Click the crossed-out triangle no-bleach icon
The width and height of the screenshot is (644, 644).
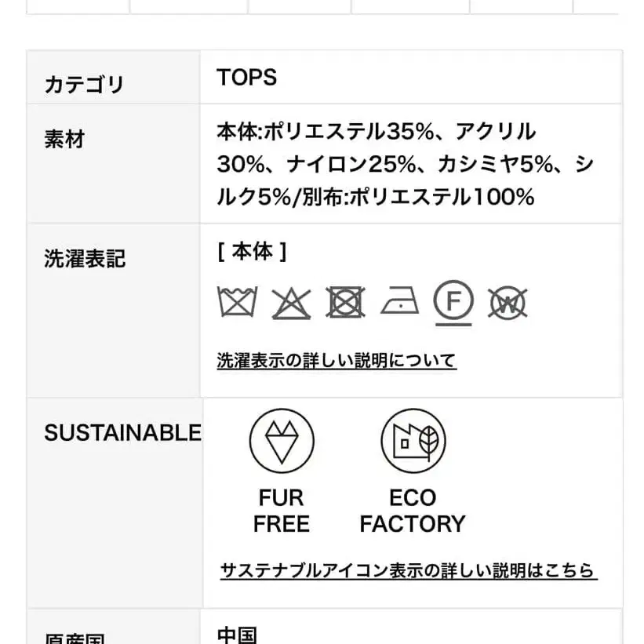[291, 303]
